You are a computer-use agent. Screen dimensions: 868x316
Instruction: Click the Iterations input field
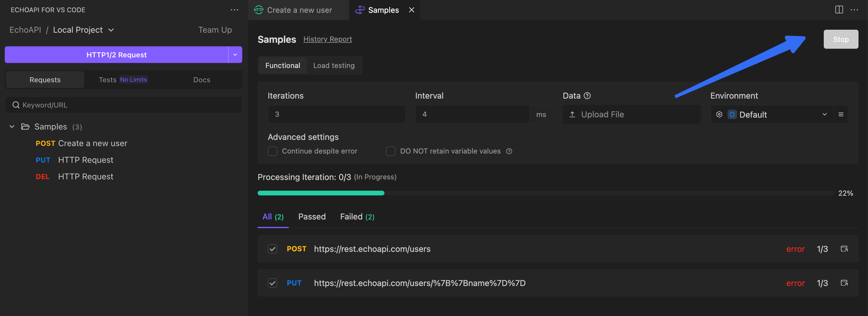(337, 114)
